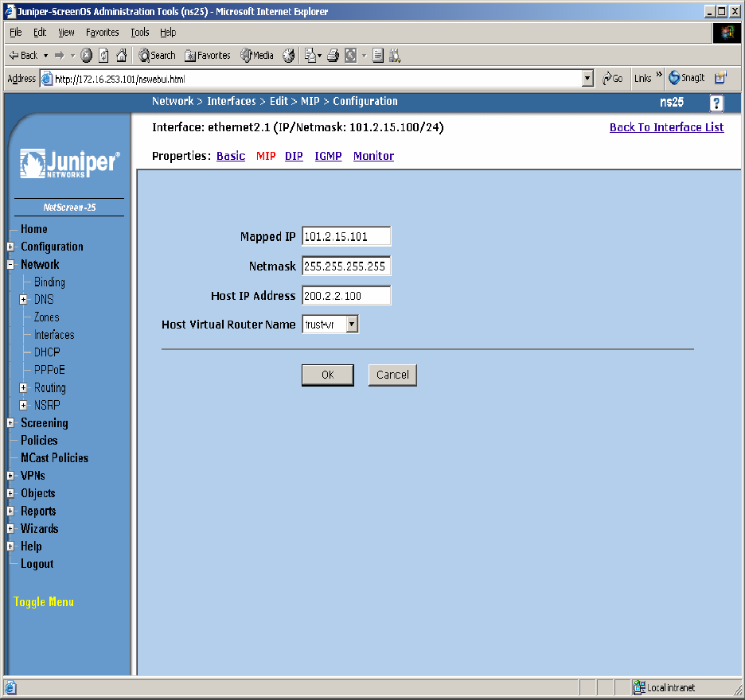The width and height of the screenshot is (745, 700).
Task: Expand the DNS tree node
Action: click(23, 300)
